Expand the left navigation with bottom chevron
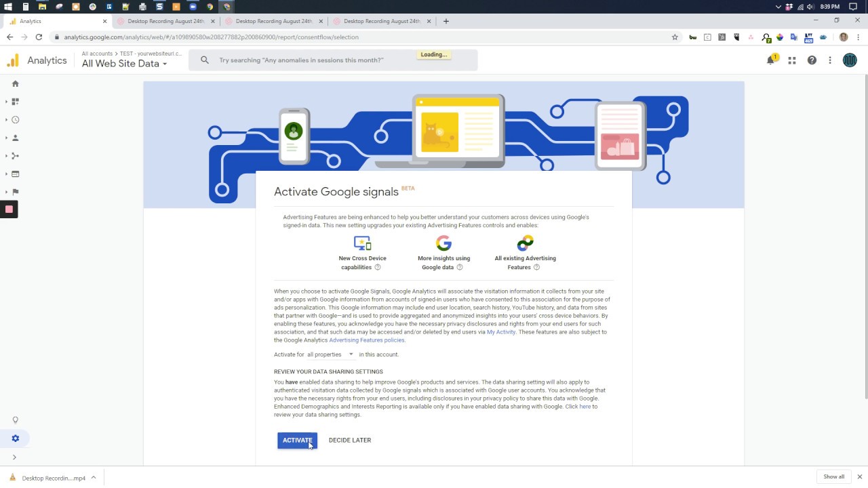Viewport: 868px width, 488px height. (x=14, y=457)
